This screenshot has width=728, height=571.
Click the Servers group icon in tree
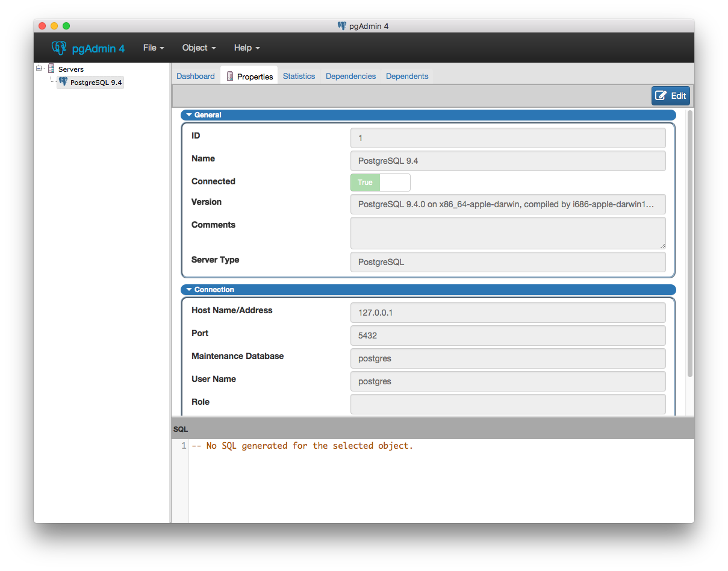click(x=51, y=69)
